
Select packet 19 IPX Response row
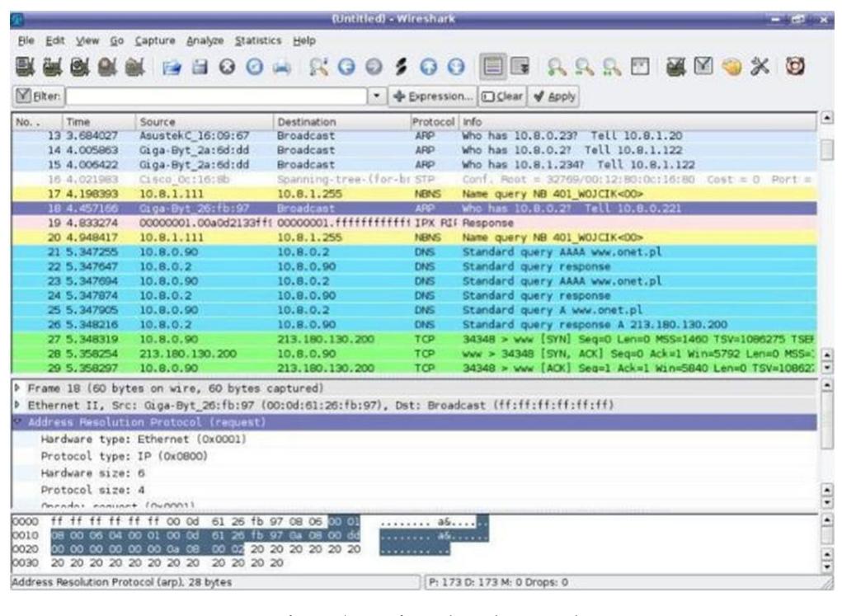tap(414, 223)
